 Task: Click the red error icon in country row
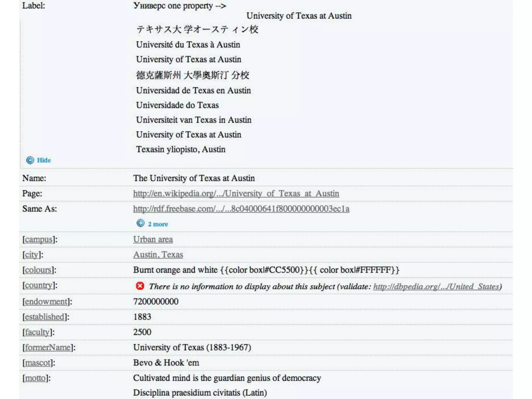[x=140, y=286]
